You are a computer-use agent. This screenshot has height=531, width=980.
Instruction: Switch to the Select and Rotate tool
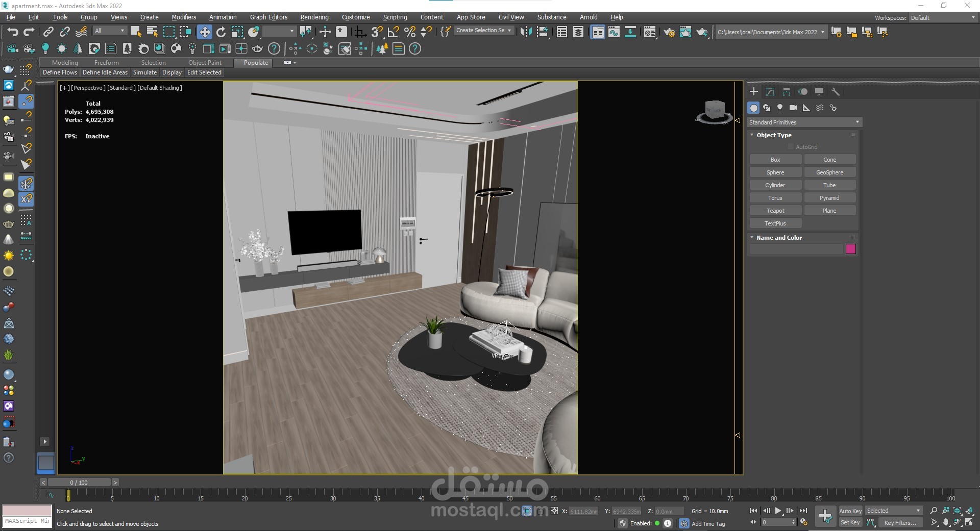coord(221,32)
